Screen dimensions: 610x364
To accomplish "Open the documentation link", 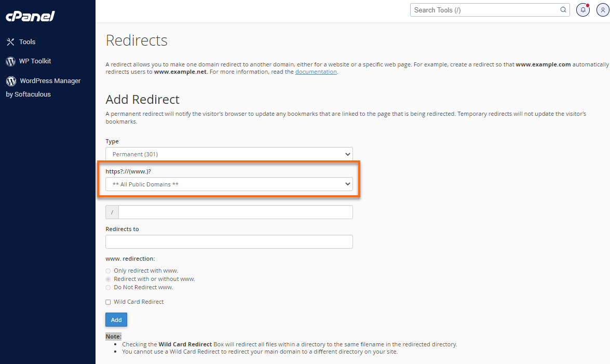I will [316, 72].
